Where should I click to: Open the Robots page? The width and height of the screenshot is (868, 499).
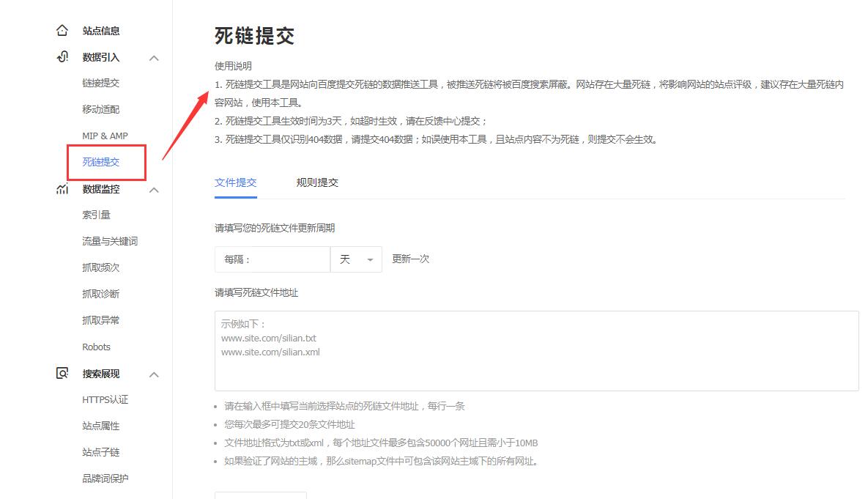click(x=96, y=347)
